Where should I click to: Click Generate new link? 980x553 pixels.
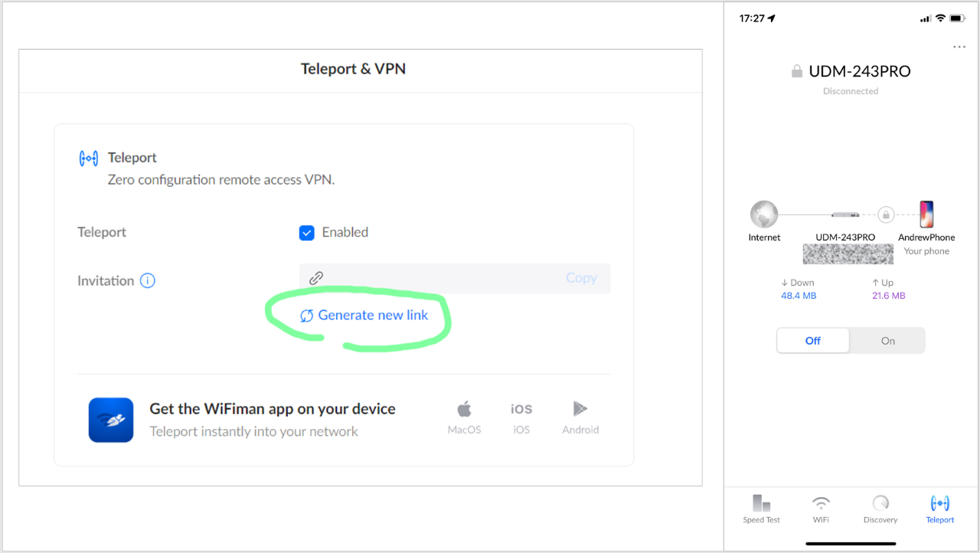364,316
